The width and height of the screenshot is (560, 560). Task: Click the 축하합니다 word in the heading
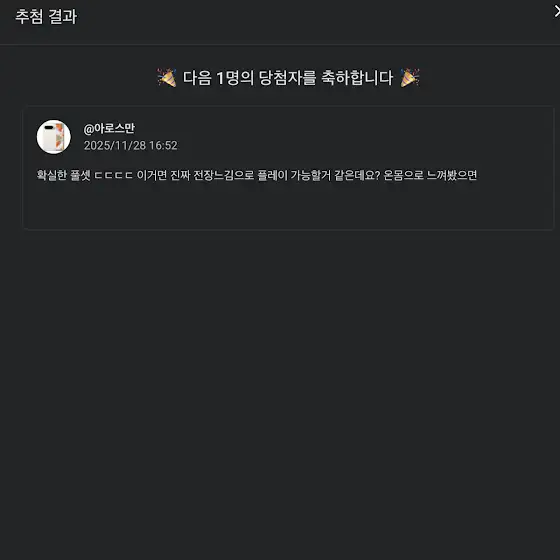tap(357, 78)
